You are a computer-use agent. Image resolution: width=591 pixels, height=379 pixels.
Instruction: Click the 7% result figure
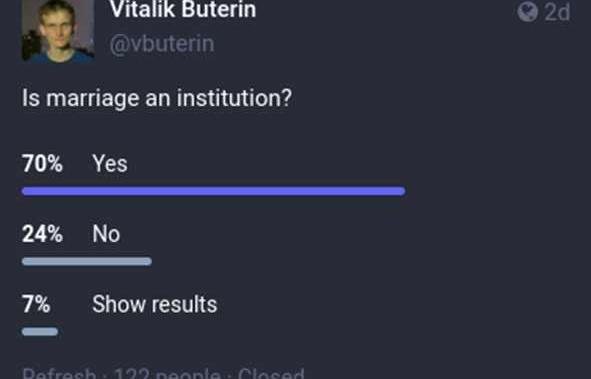coord(36,304)
